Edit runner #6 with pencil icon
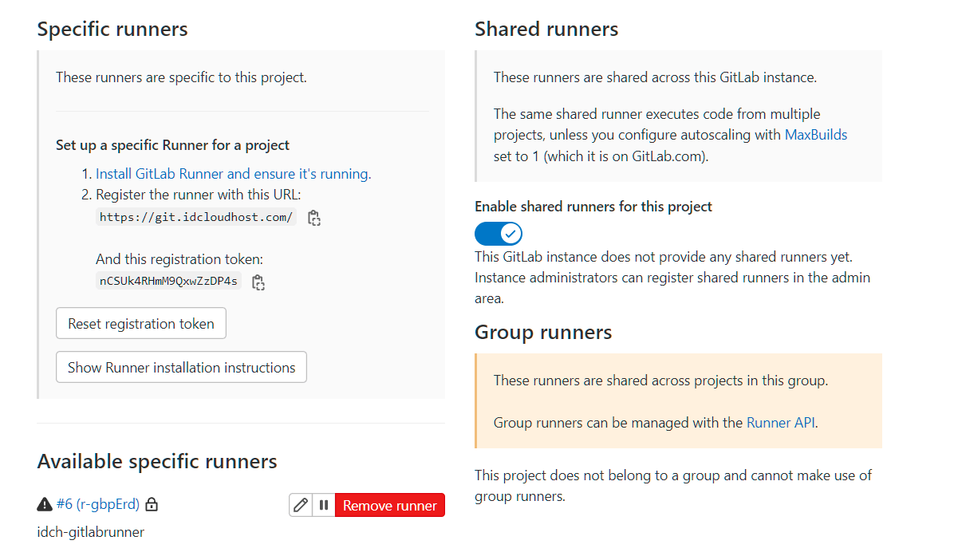This screenshot has width=954, height=560. [x=301, y=505]
